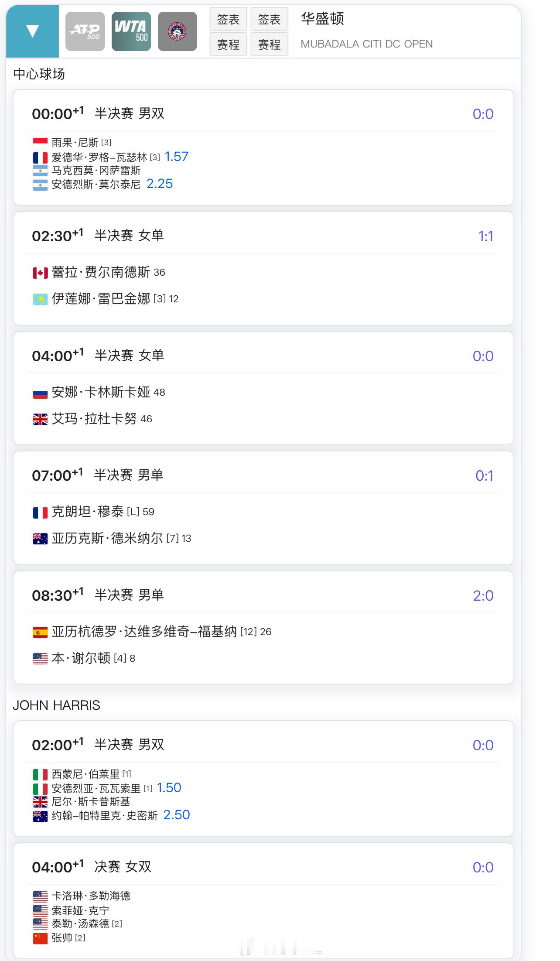Select the WTA 500 logo icon
Image resolution: width=560 pixels, height=961 pixels.
point(131,31)
